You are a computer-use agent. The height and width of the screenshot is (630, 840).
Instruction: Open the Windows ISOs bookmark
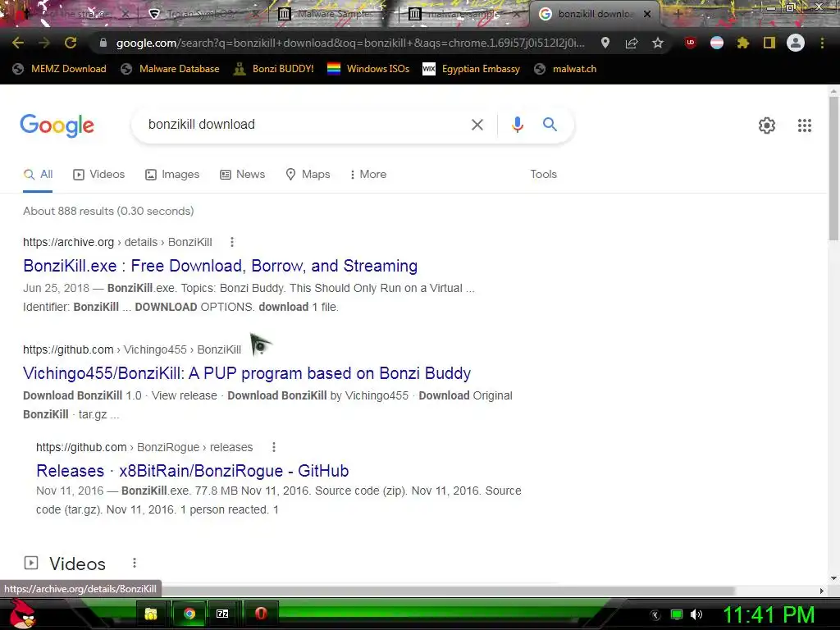tap(368, 69)
